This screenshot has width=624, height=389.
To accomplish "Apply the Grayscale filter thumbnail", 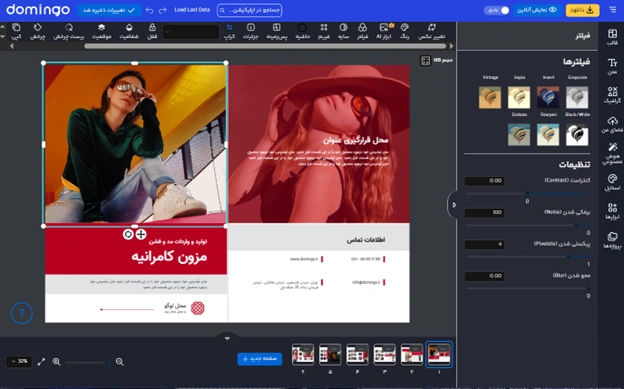I will click(577, 97).
